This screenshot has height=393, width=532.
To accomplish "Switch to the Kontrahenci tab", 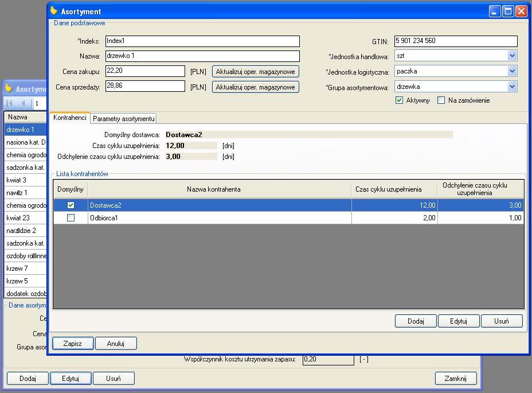I will pos(69,118).
